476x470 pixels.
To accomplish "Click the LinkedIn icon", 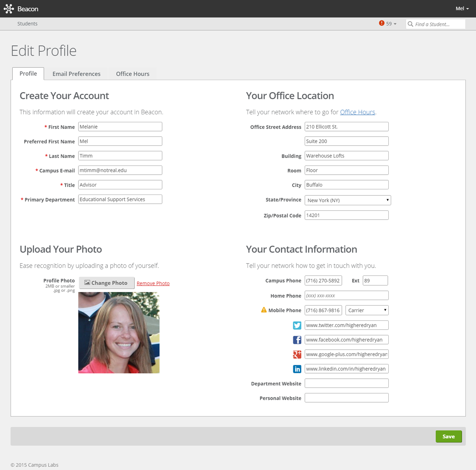I will pyautogui.click(x=297, y=369).
